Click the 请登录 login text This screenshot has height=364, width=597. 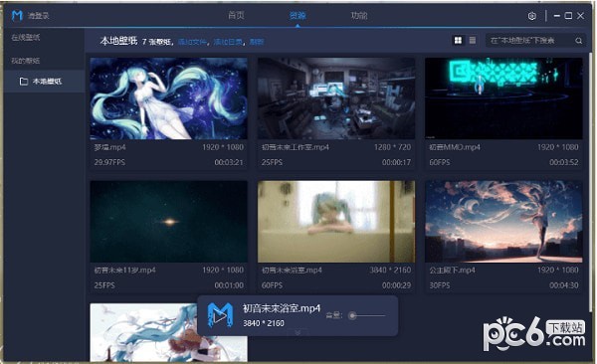point(39,16)
